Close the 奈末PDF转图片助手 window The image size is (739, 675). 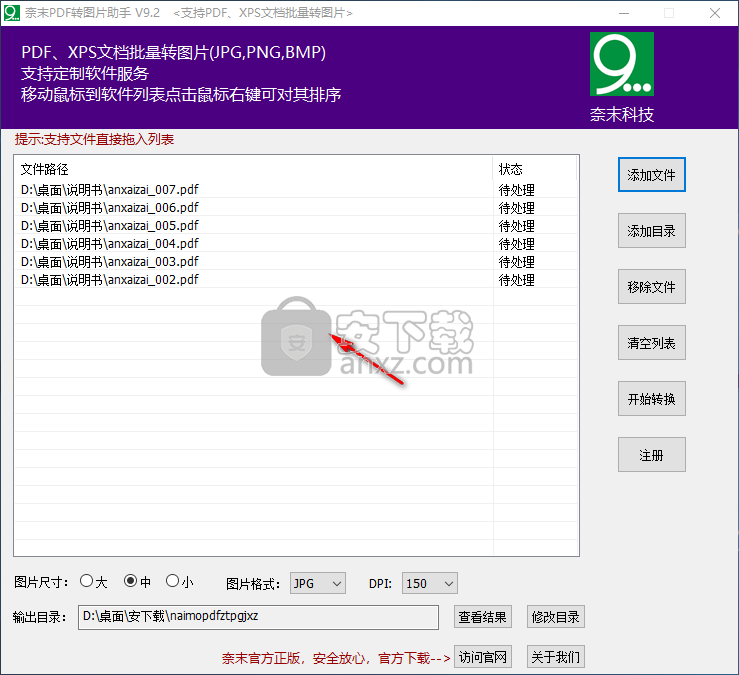click(x=714, y=13)
